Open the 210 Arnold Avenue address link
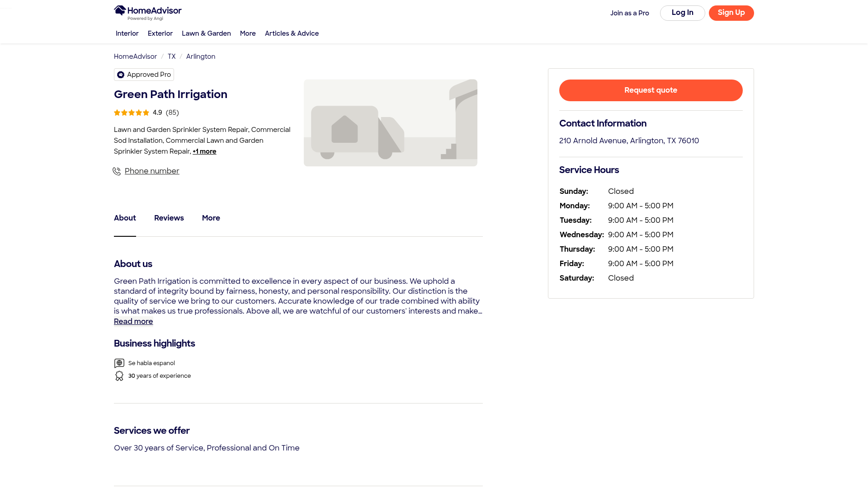 629,141
